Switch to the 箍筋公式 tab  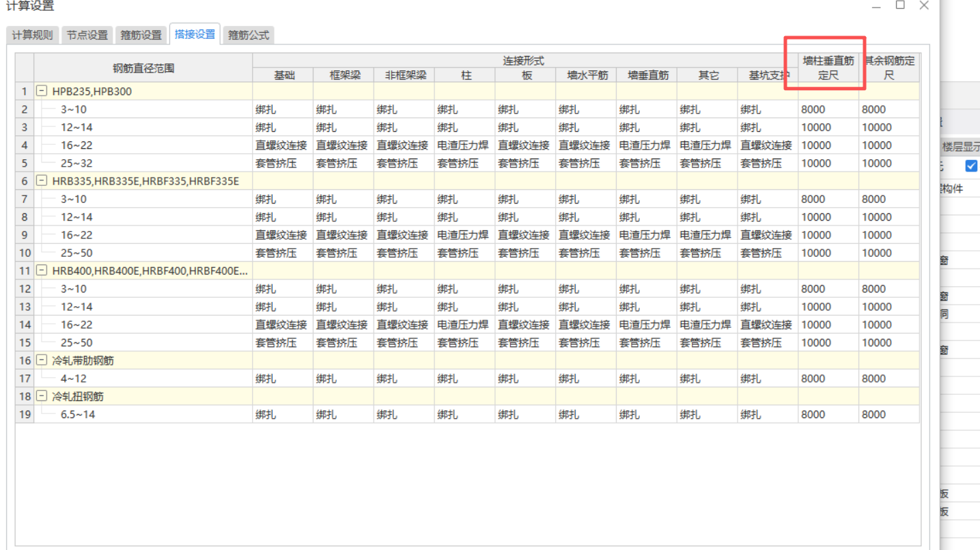248,35
